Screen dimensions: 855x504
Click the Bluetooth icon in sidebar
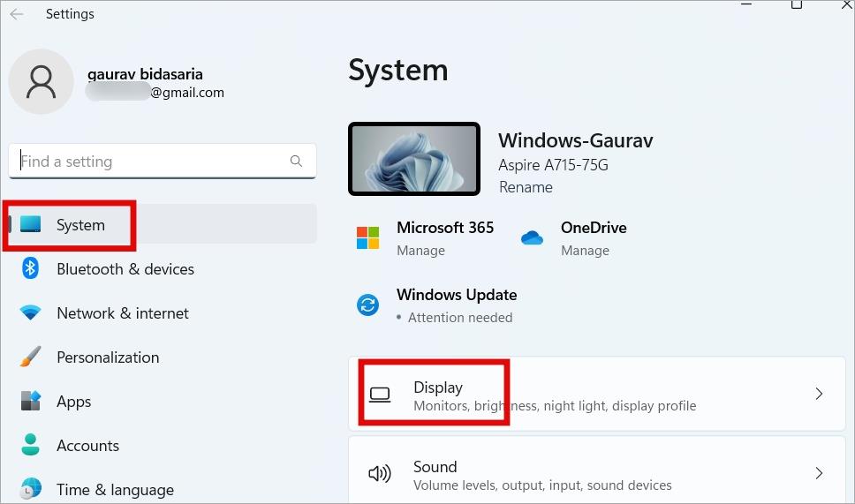(30, 268)
